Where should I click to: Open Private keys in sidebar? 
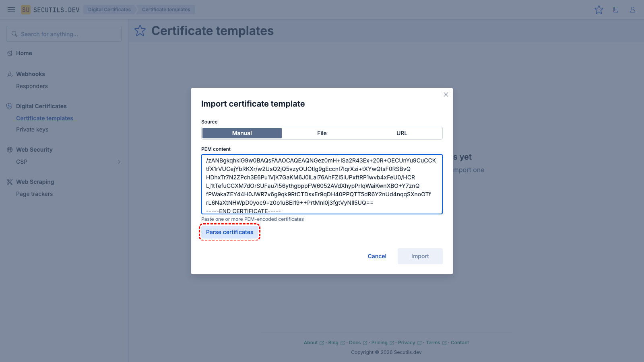(x=32, y=130)
